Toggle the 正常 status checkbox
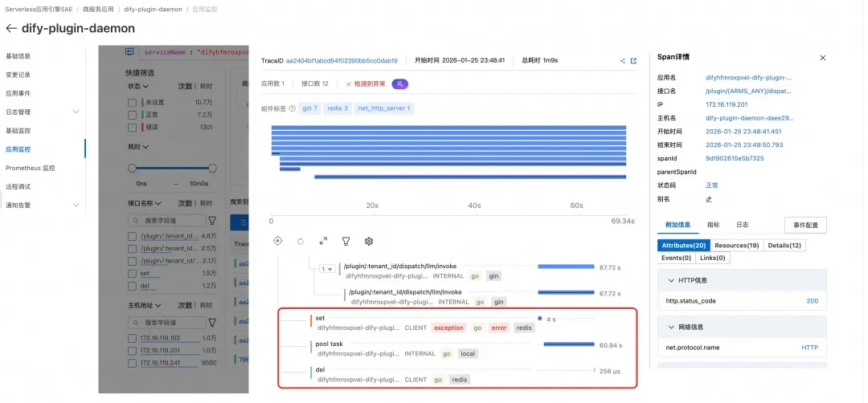 click(132, 115)
